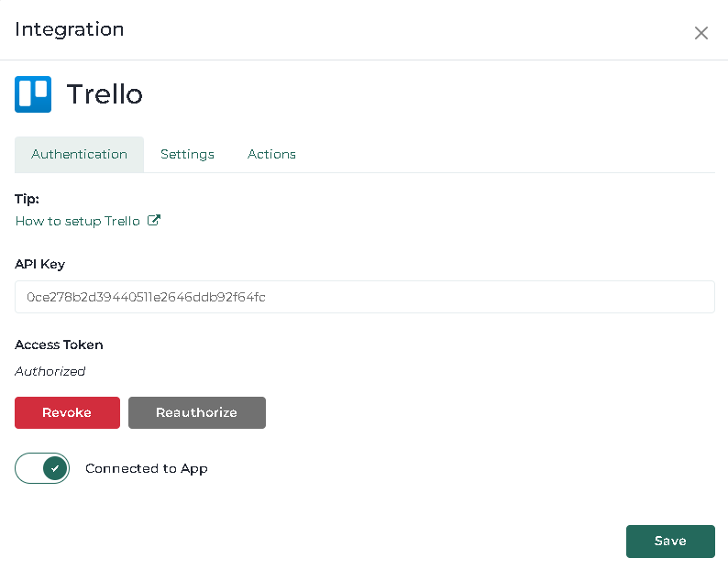The width and height of the screenshot is (728, 569).
Task: Switch to the Authentication tab
Action: coord(80,154)
